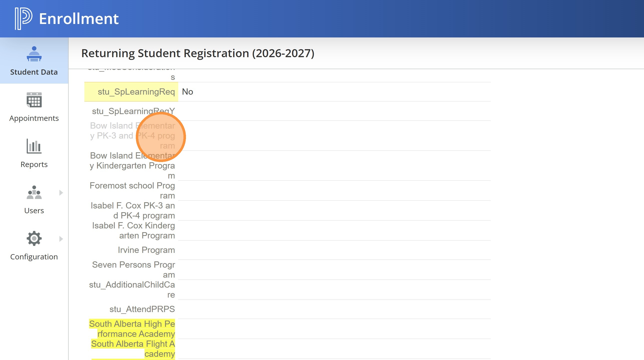Viewport: 644px width, 360px height.
Task: Select the Foremost school Program row
Action: [132, 190]
